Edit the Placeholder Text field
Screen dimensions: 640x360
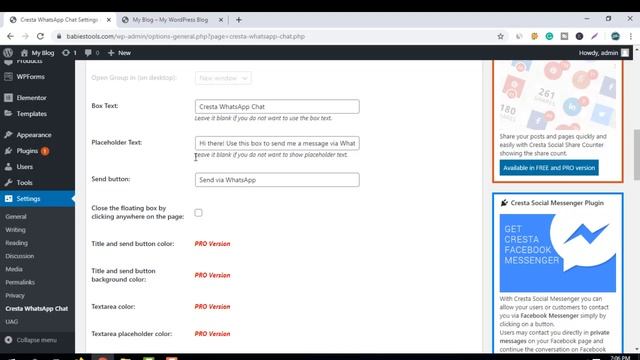coord(277,143)
